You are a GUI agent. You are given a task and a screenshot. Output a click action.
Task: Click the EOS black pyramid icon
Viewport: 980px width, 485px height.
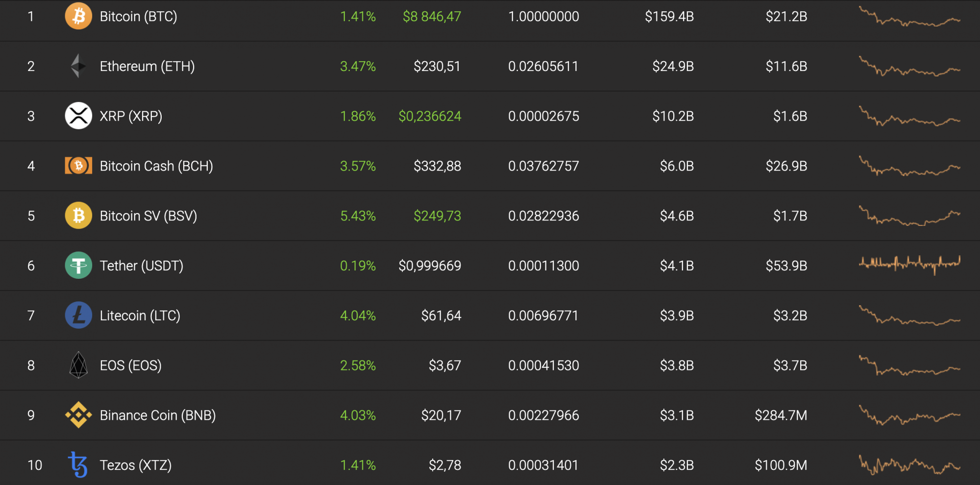point(78,365)
